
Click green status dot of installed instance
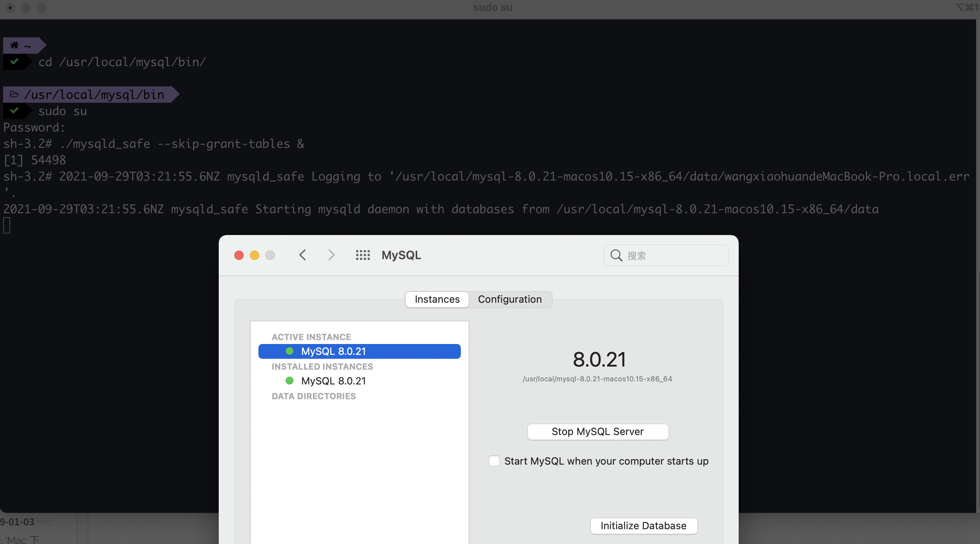pos(290,381)
